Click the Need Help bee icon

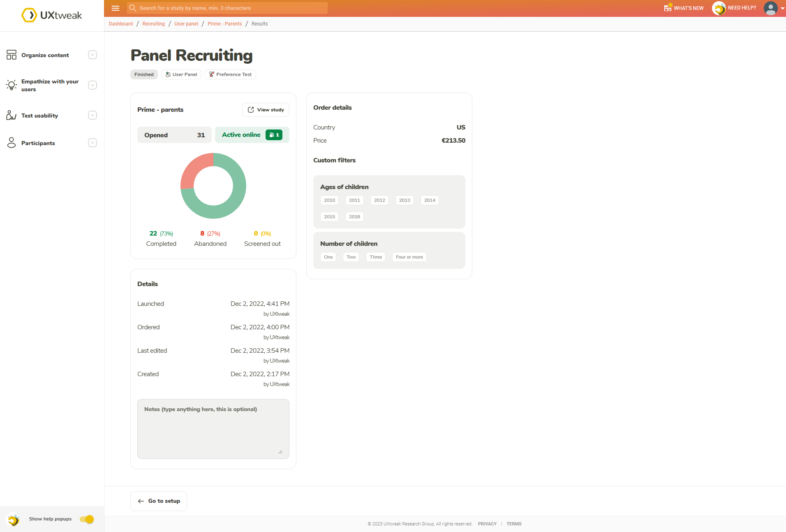pyautogui.click(x=719, y=8)
